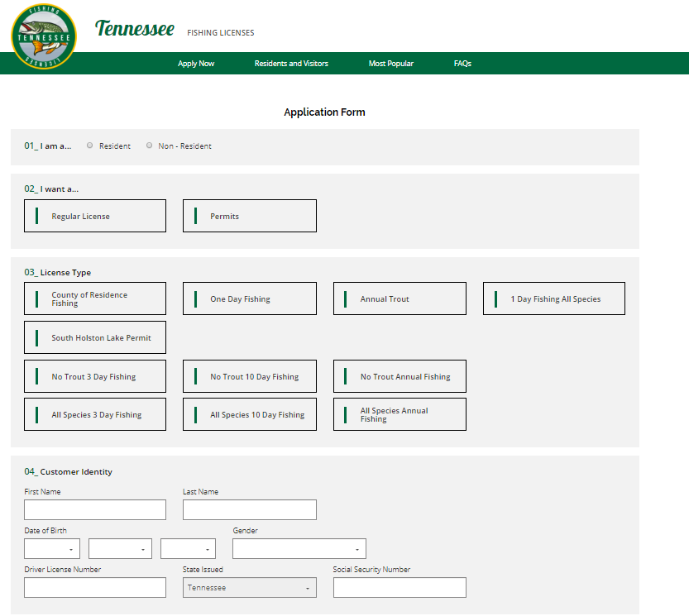Viewport: 689px width, 616px height.
Task: Open the Apply Now menu item
Action: click(196, 64)
